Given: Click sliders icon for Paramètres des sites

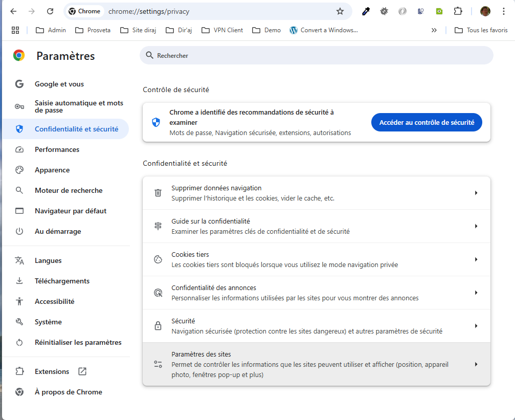Looking at the screenshot, I should (158, 364).
